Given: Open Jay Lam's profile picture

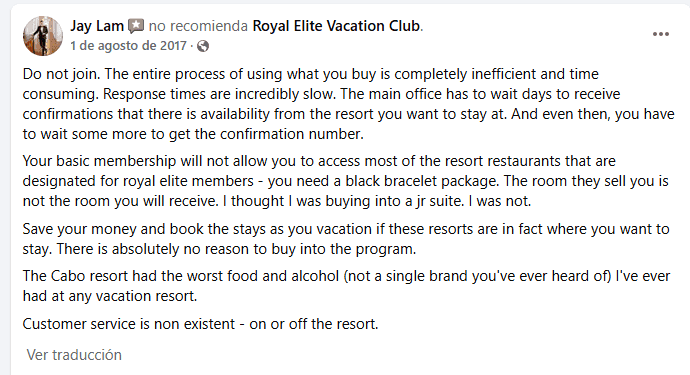Looking at the screenshot, I should coord(43,36).
